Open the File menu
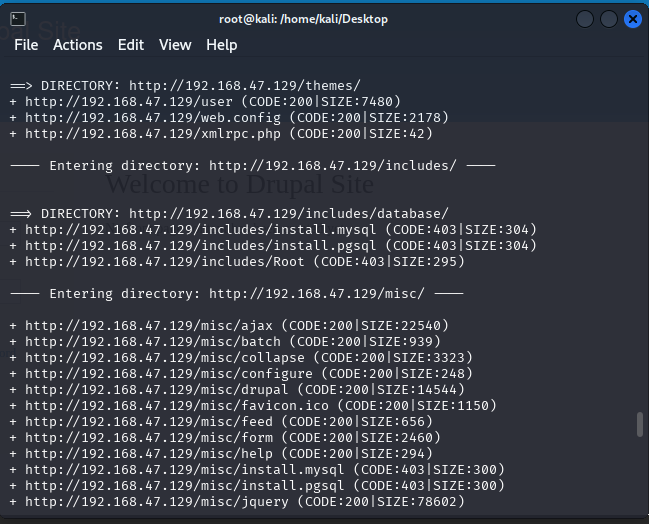649x524 pixels. 26,45
